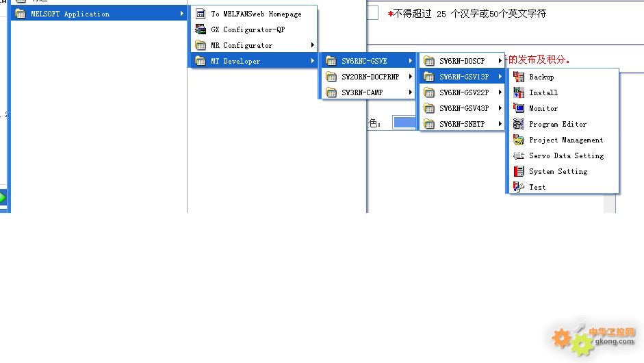This screenshot has height=363, width=644.
Task: Click the SW6RNC-GSVE folder icon
Action: [x=331, y=61]
